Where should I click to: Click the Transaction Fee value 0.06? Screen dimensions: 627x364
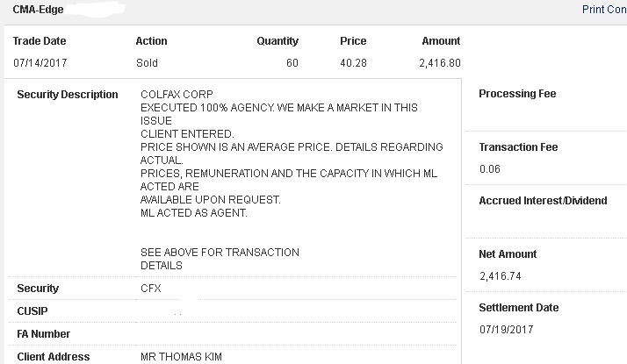tap(489, 169)
